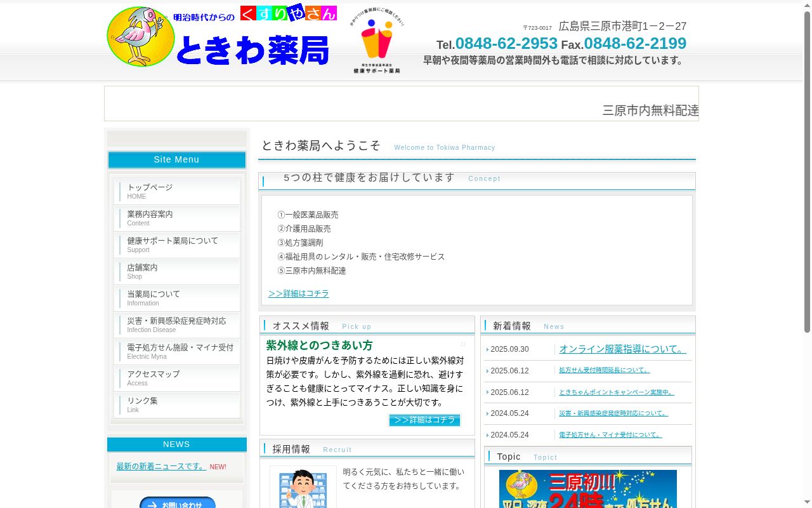This screenshot has width=812, height=508.
Task: Click the fax number 0848-62-2199
Action: (x=635, y=43)
